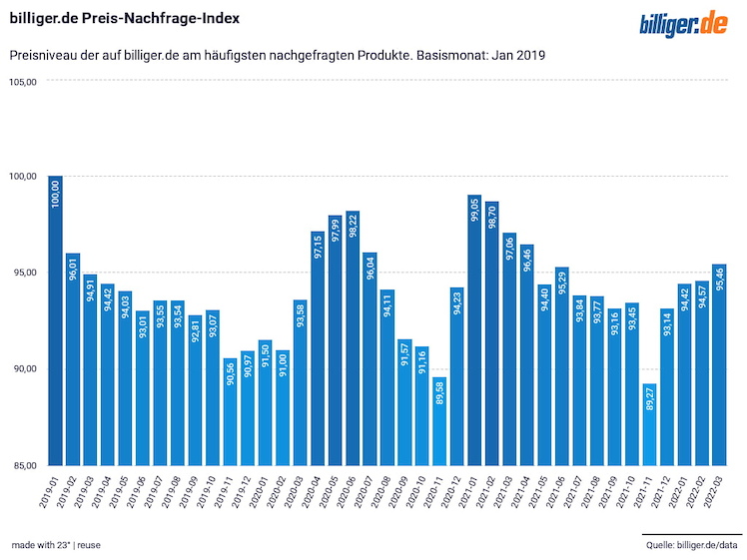Click the x-axis label 2020-06
Image resolution: width=747 pixels, height=560 pixels.
click(x=348, y=490)
